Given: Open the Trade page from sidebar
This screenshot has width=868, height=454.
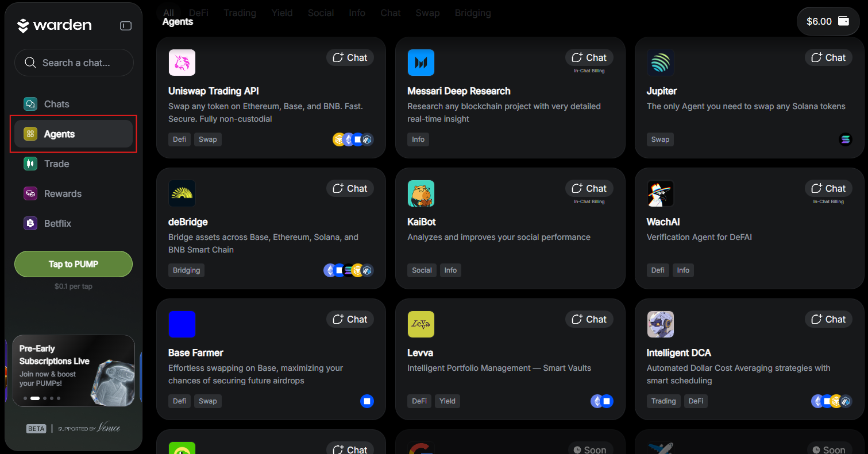Looking at the screenshot, I should point(56,164).
